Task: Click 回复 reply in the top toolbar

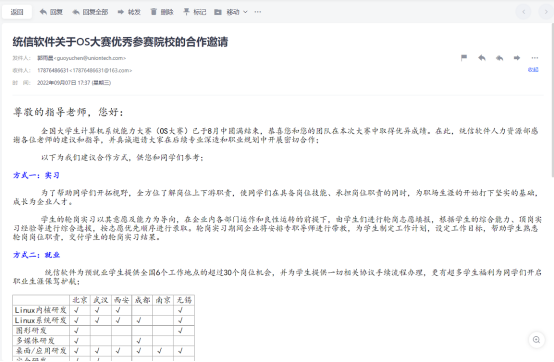Action: tap(51, 12)
